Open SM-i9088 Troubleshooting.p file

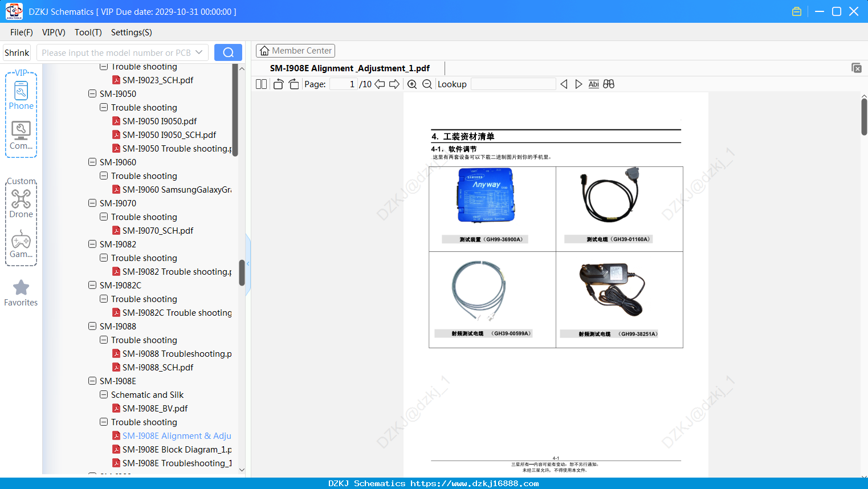tap(172, 354)
